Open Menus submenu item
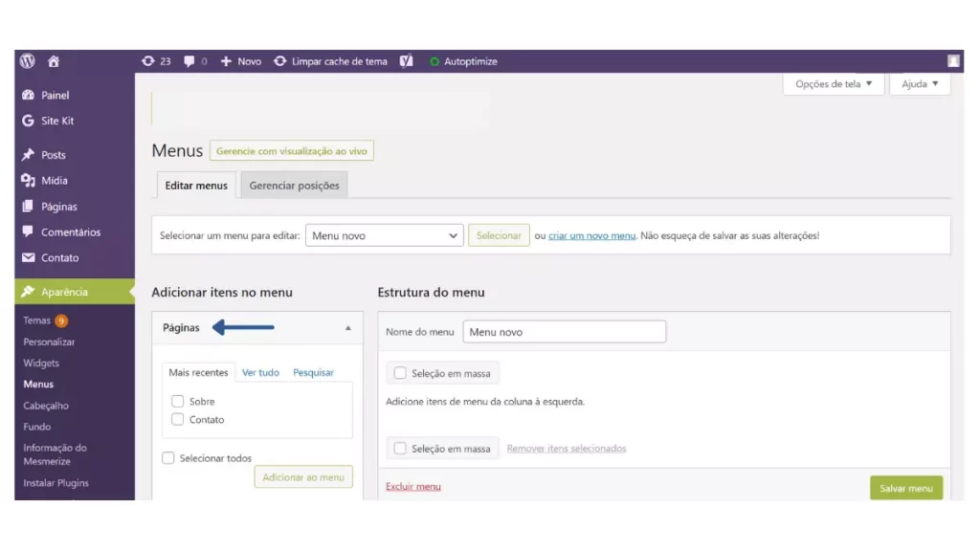This screenshot has width=980, height=551. (x=38, y=385)
